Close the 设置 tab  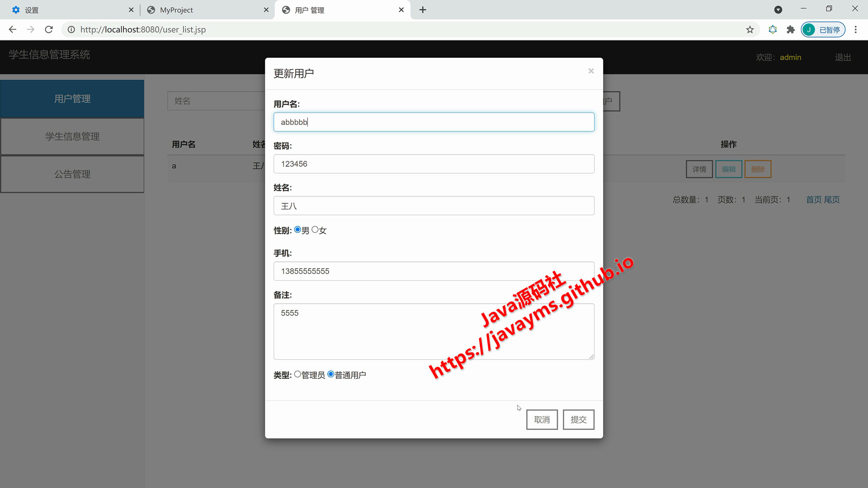point(131,9)
